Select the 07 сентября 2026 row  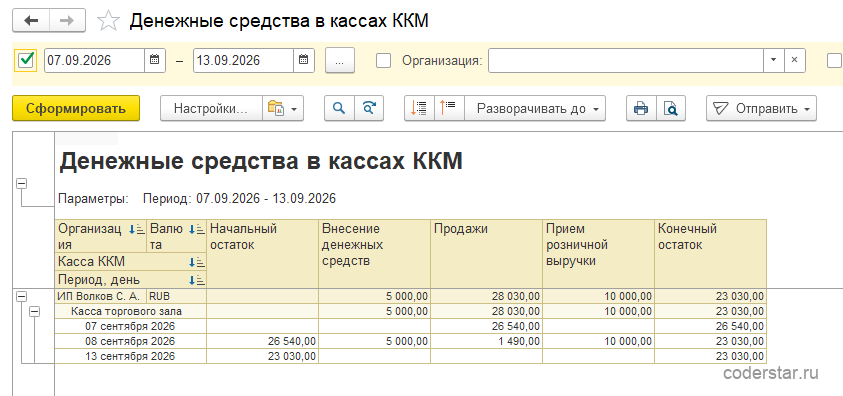(x=131, y=326)
